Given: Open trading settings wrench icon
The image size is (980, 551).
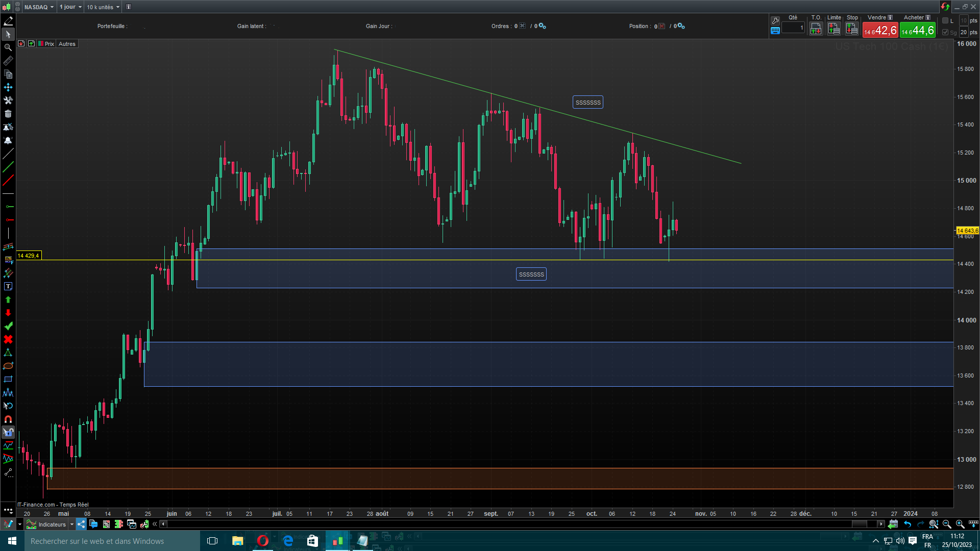Looking at the screenshot, I should tap(775, 21).
